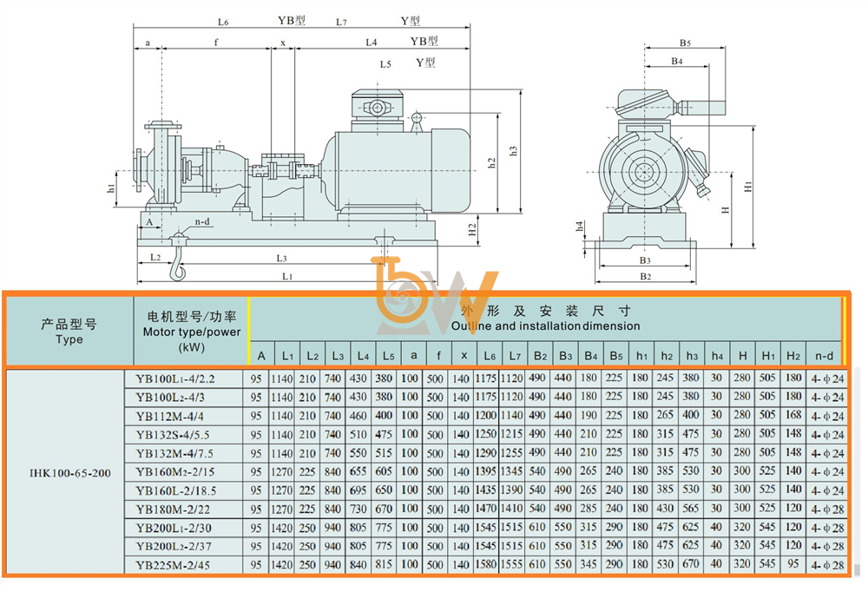This screenshot has width=868, height=592.
Task: Select the YB160L-2/18.5 motor row label
Action: 176,490
